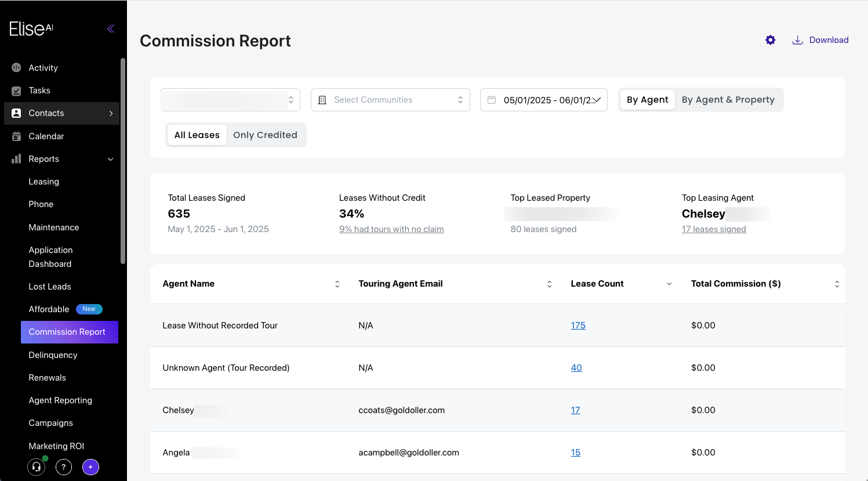Image resolution: width=868 pixels, height=481 pixels.
Task: Click the Contacts person icon
Action: (16, 113)
